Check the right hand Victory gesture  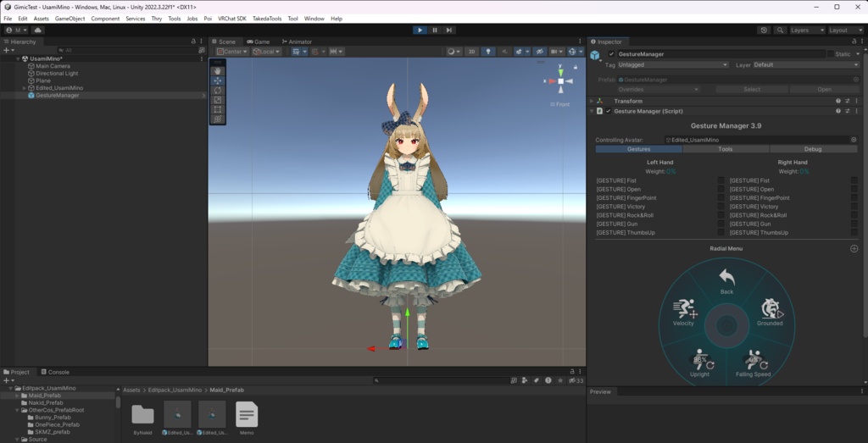(x=854, y=207)
